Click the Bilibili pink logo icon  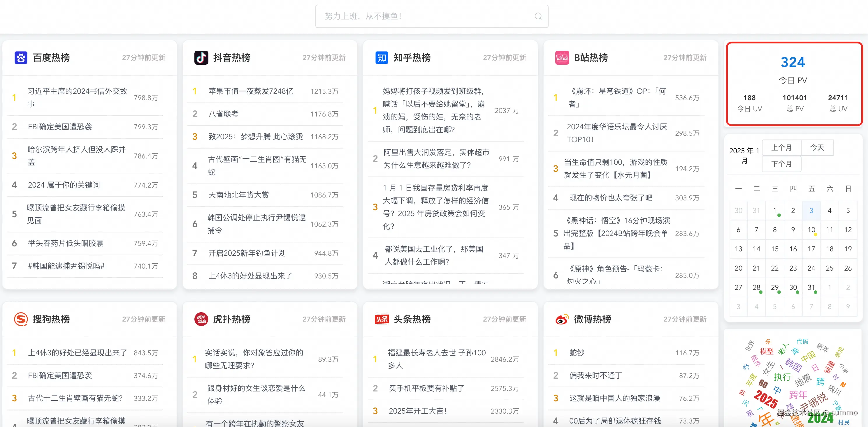[x=562, y=58]
